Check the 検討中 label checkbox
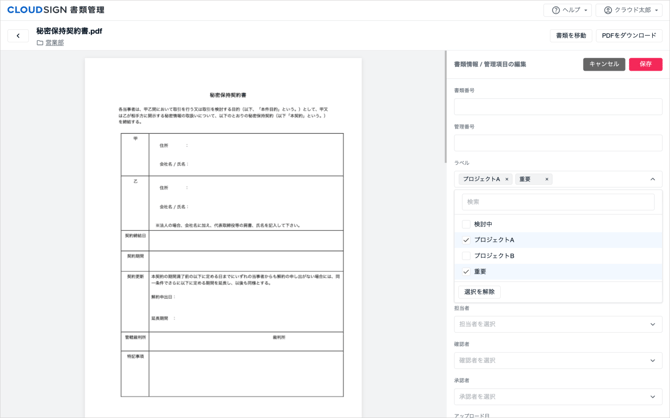The width and height of the screenshot is (670, 418). point(466,224)
